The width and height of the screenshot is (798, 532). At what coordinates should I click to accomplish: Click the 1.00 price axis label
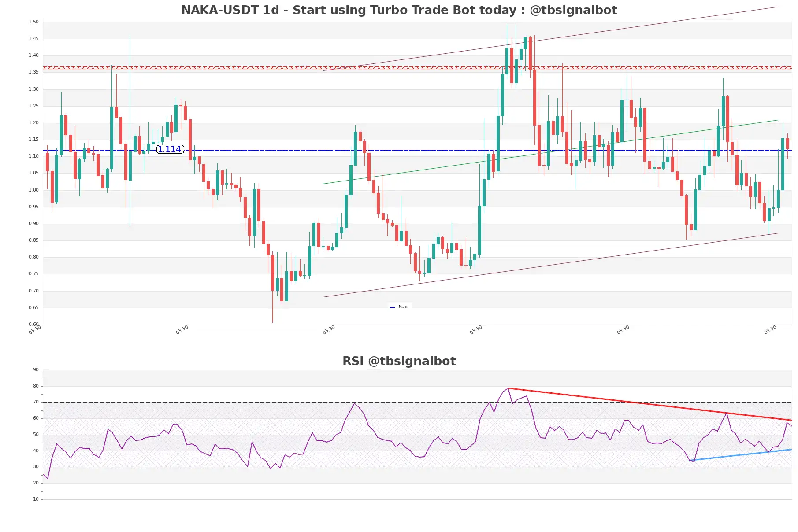(33, 190)
